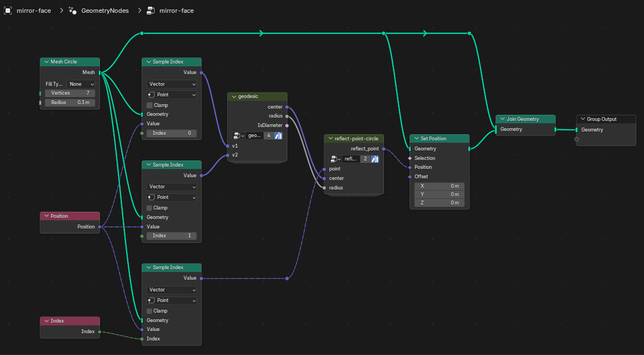Click the geo... node group name field
The height and width of the screenshot is (355, 644).
pos(254,135)
